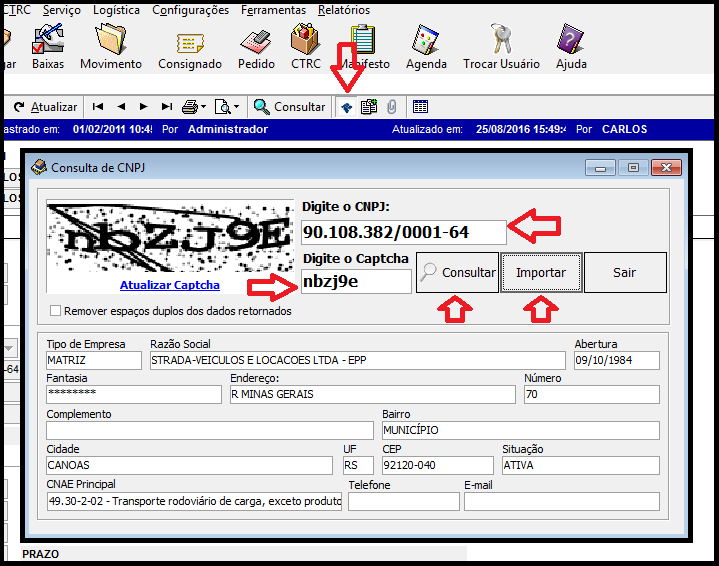Image resolution: width=719 pixels, height=566 pixels.
Task: Toggle Remover espaços duplos checkbox
Action: coord(56,311)
